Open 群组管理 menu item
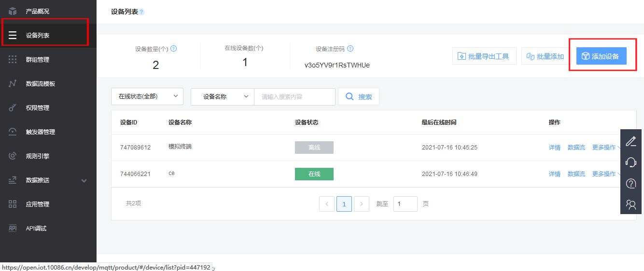 [x=48, y=59]
